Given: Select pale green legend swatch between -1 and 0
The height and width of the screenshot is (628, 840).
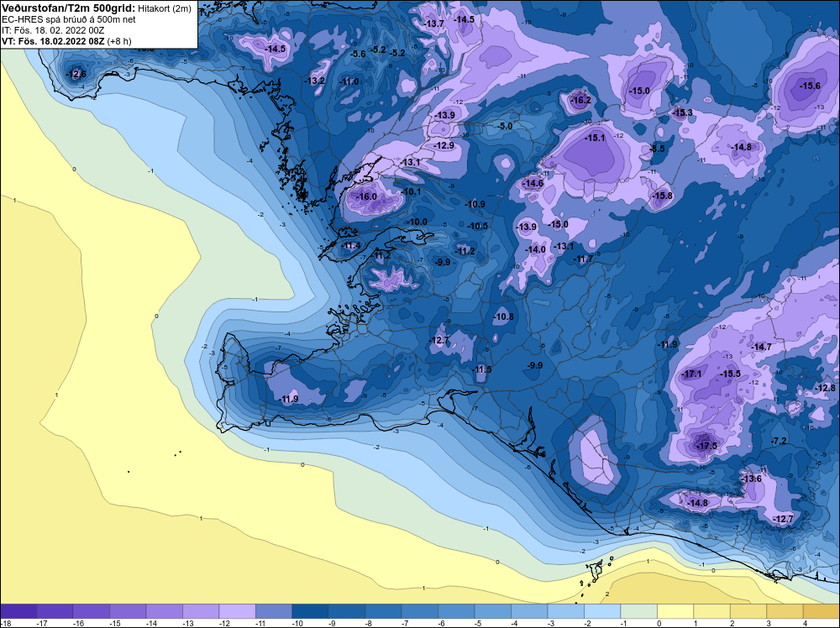Looking at the screenshot, I should click(x=638, y=611).
